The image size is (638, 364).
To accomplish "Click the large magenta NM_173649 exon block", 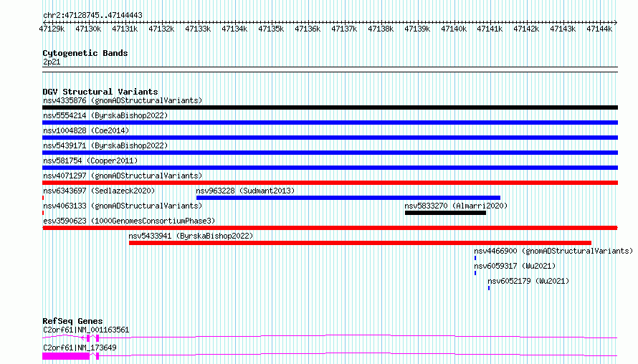I will 66,356.
